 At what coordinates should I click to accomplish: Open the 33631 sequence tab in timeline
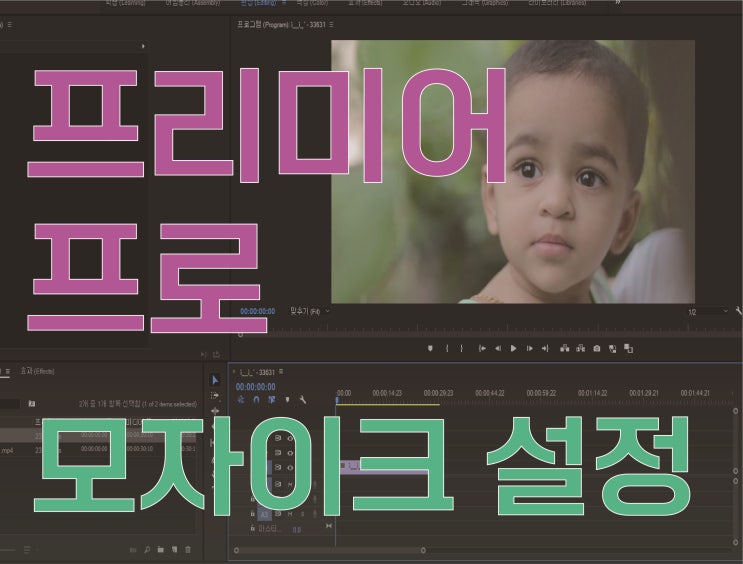coord(257,372)
